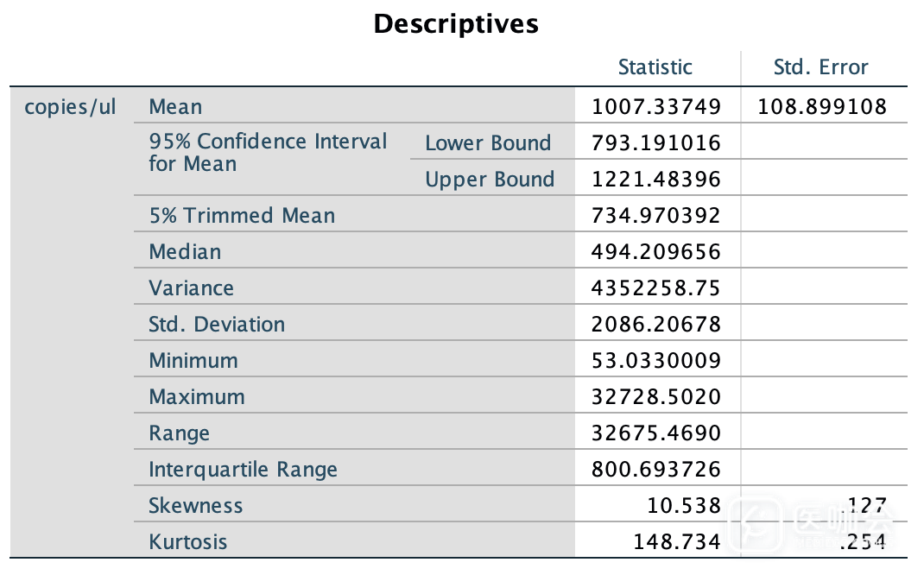Select the Median value 494.209656
Image resolution: width=924 pixels, height=575 pixels.
click(655, 252)
